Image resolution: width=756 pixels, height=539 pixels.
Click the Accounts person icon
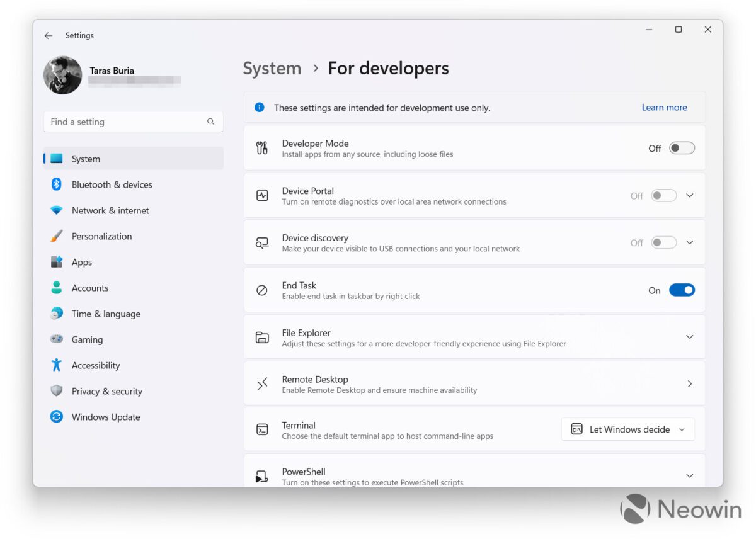(x=57, y=288)
